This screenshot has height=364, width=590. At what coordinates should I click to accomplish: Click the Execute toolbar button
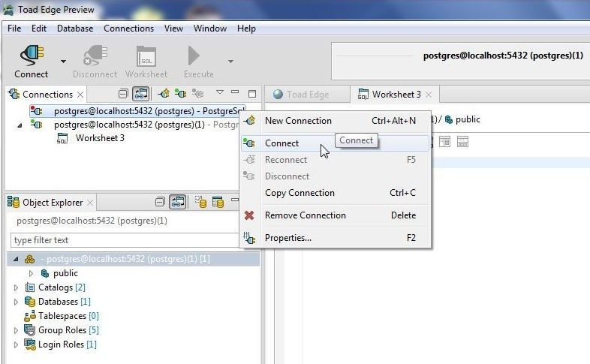click(199, 62)
